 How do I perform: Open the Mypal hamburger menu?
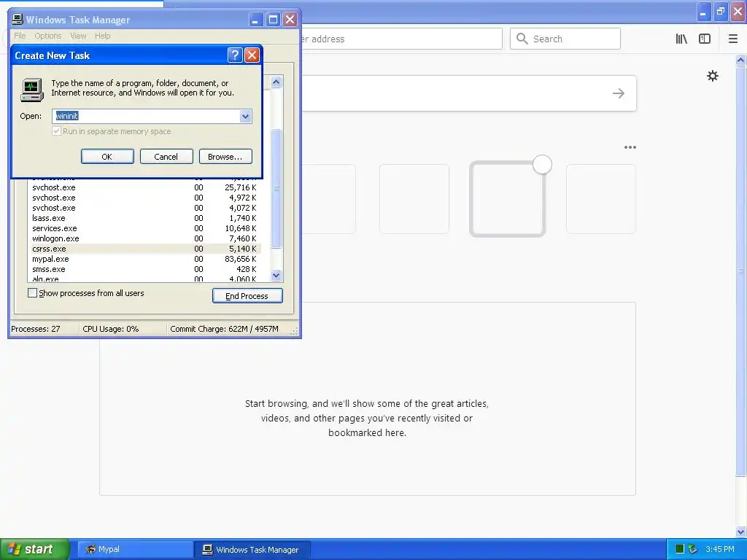(x=733, y=39)
